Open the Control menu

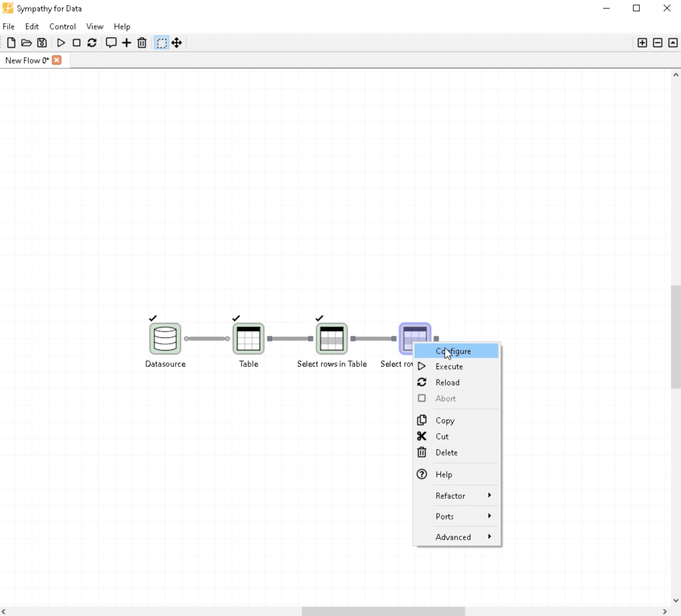(63, 26)
